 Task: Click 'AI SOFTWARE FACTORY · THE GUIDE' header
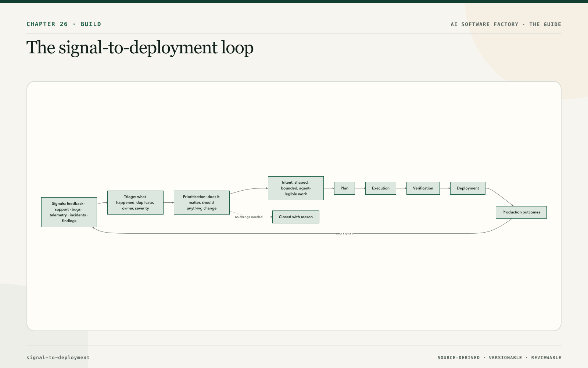(506, 24)
